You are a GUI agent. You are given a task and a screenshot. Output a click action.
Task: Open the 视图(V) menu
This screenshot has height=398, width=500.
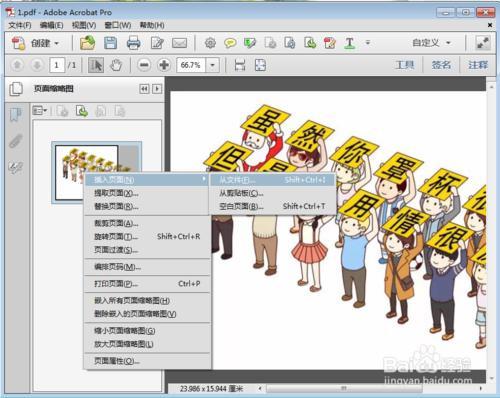point(84,25)
